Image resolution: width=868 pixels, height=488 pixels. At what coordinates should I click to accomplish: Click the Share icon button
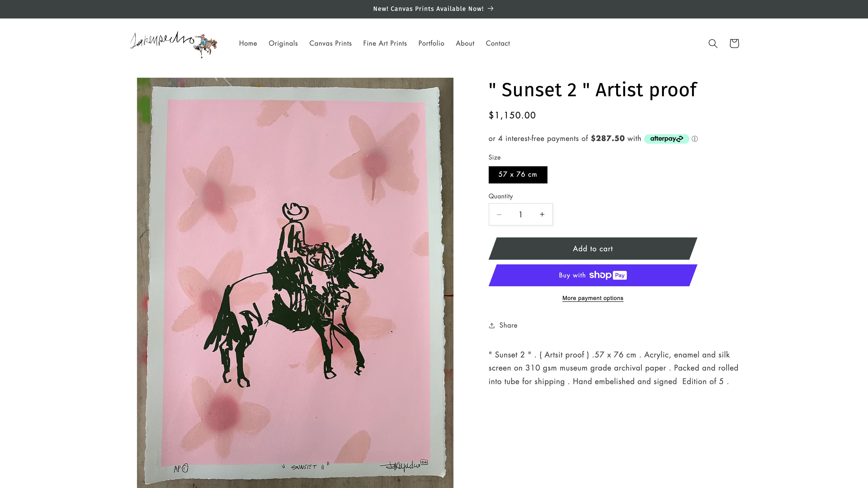tap(503, 325)
